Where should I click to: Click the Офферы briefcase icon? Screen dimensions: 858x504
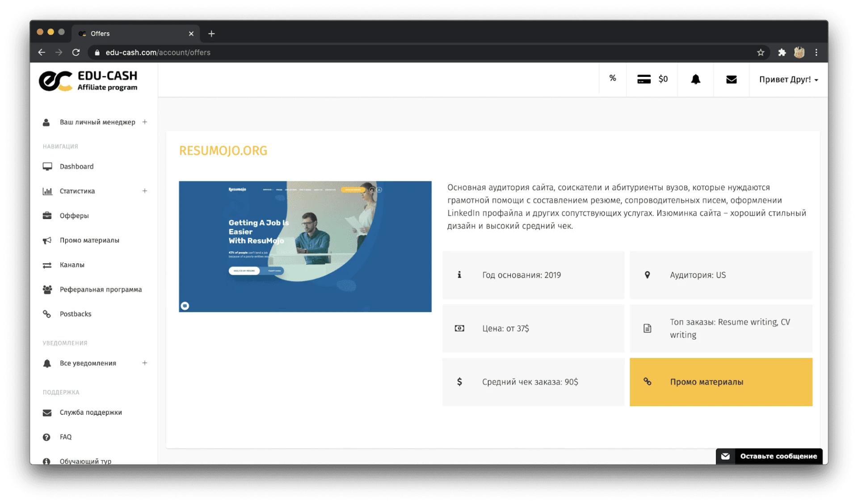[x=47, y=216]
